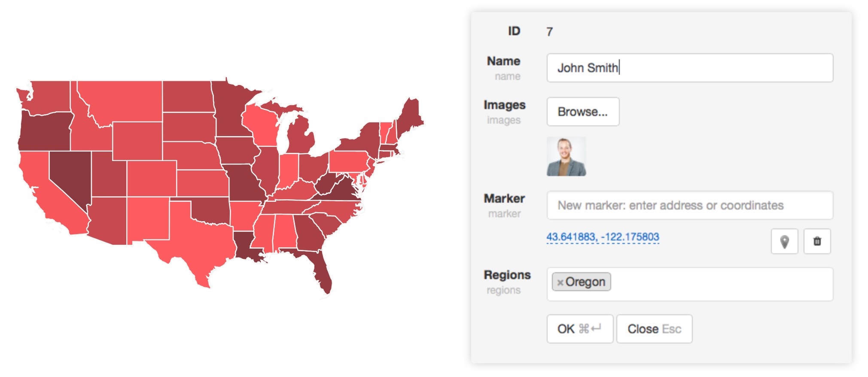
Task: Click the Browse... images button
Action: point(583,112)
